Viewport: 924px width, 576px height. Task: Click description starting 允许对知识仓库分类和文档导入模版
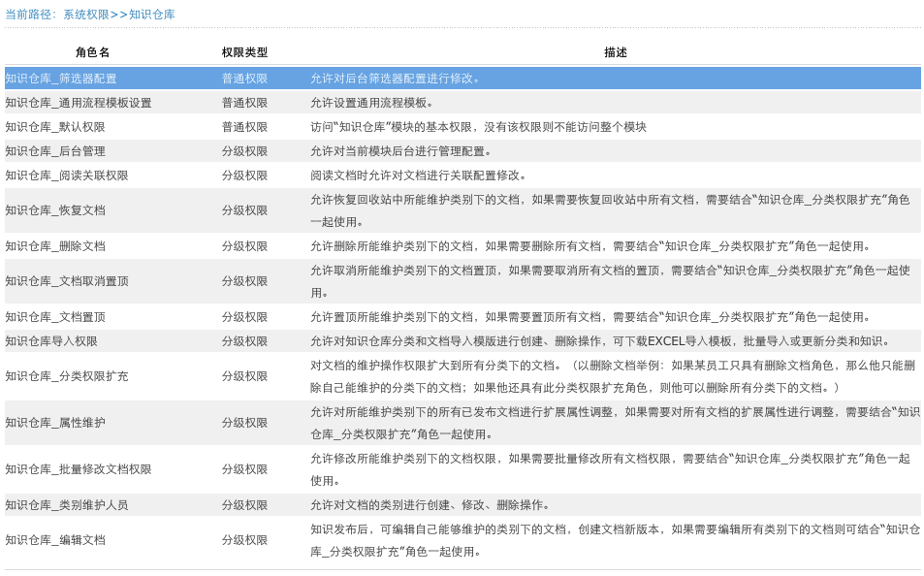pyautogui.click(x=600, y=340)
